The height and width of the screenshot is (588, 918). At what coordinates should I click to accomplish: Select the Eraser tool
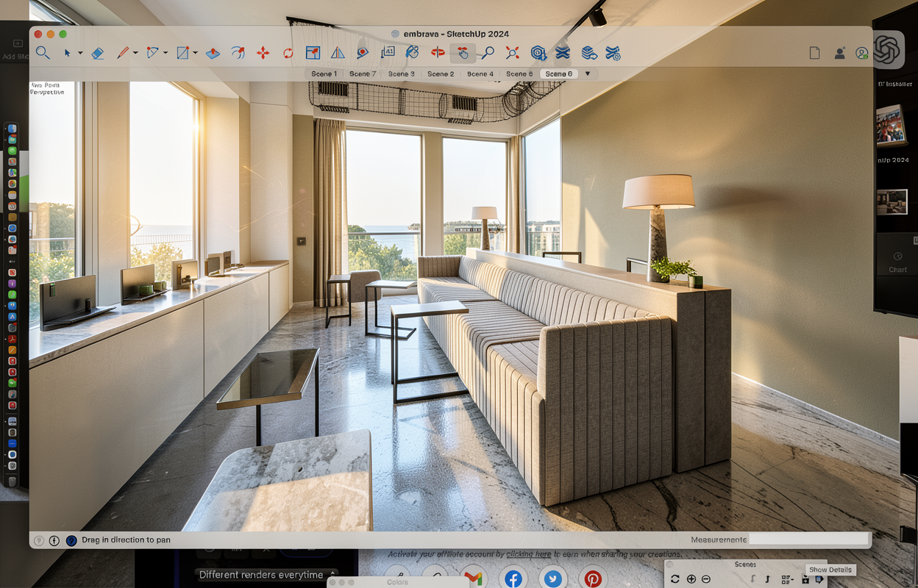98,53
